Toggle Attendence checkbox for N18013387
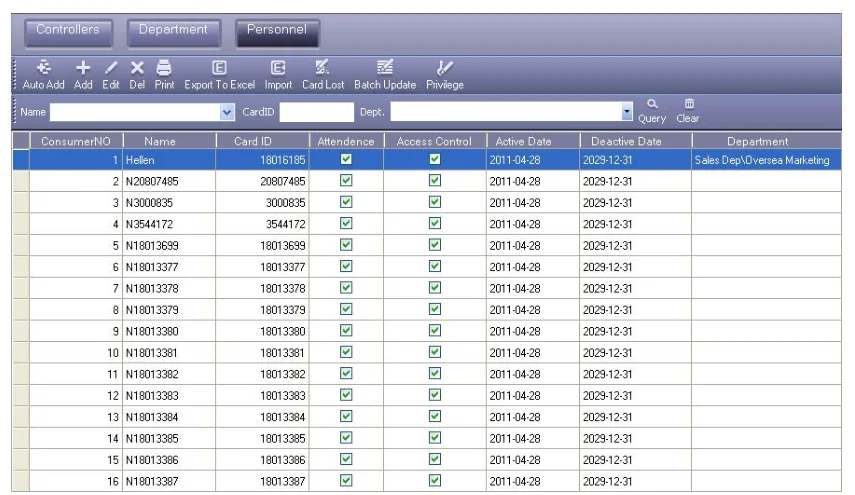855x495 pixels. (346, 480)
